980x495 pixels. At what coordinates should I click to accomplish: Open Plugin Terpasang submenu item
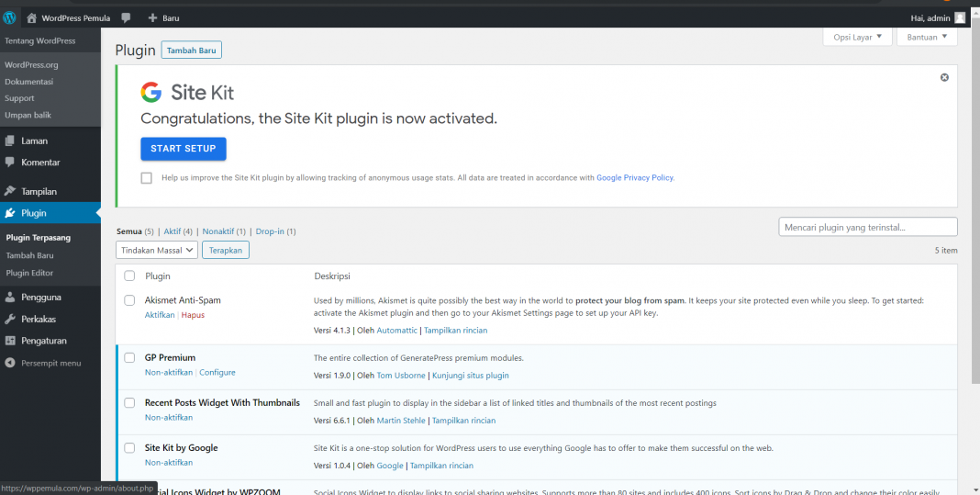click(x=39, y=238)
